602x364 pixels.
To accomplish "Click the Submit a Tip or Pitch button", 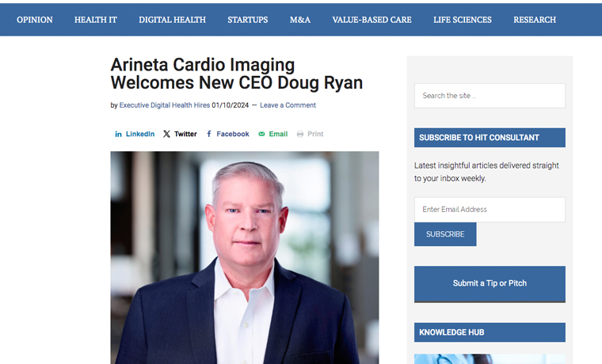I will [490, 283].
